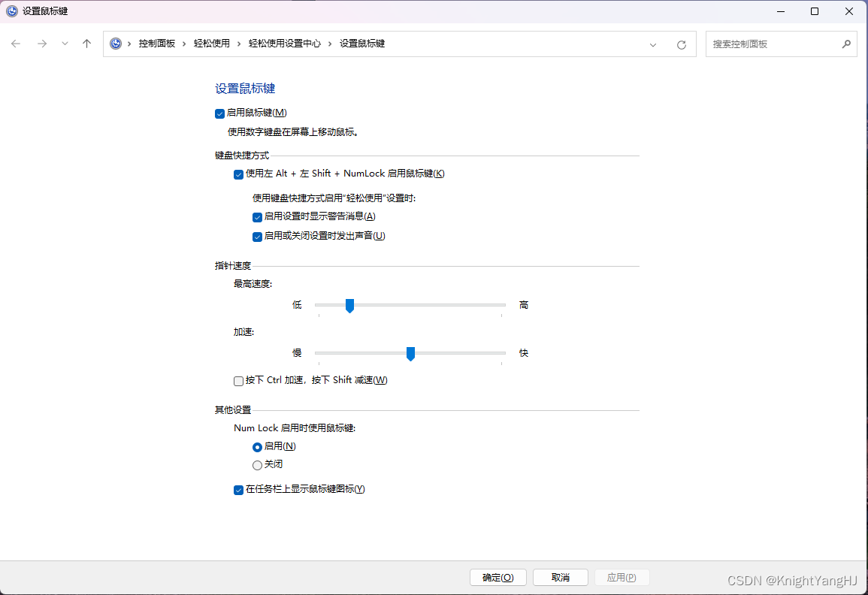Click the 设置鼠标键 page heading
Viewport: 868px width, 595px height.
tap(245, 89)
